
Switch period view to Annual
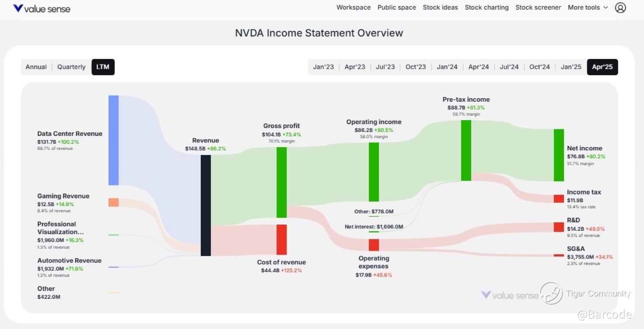(x=36, y=67)
